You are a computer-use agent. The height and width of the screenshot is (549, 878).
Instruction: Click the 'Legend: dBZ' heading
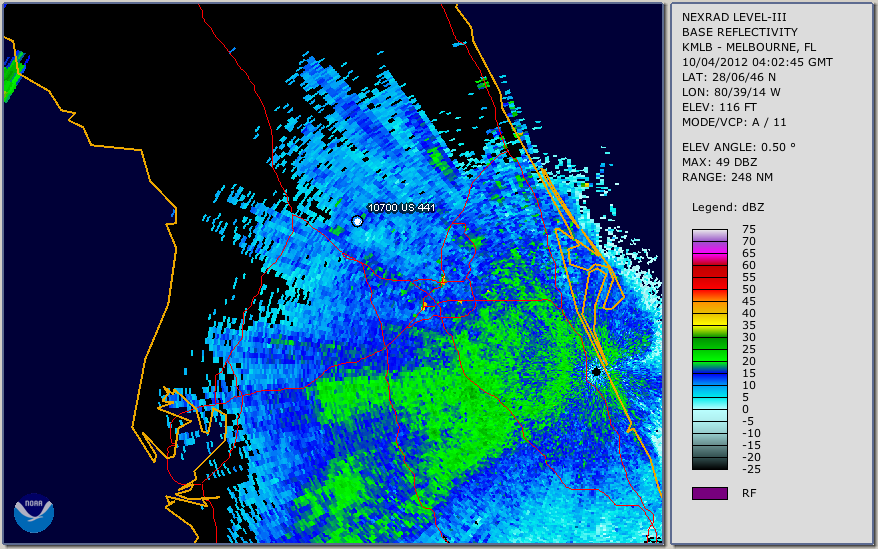click(728, 207)
